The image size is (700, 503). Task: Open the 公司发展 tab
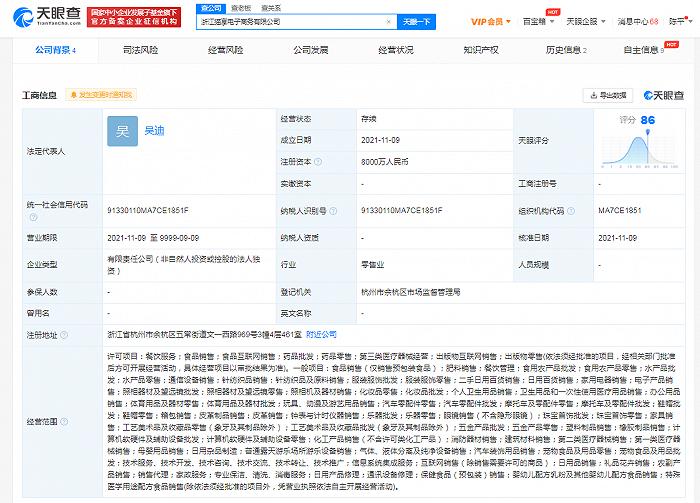pyautogui.click(x=311, y=50)
